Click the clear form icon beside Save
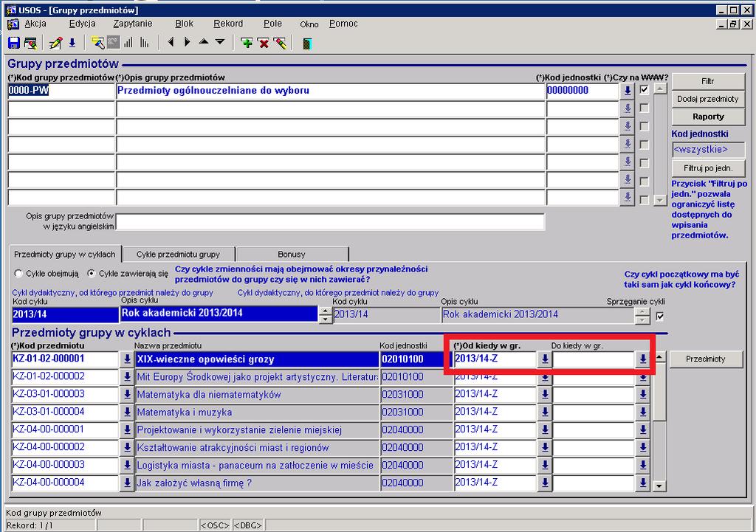This screenshot has height=532, width=756. [x=30, y=43]
